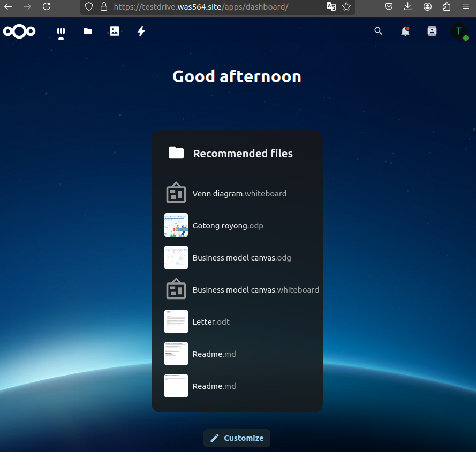Open Letter.odt file
The width and height of the screenshot is (476, 452).
coord(237,321)
